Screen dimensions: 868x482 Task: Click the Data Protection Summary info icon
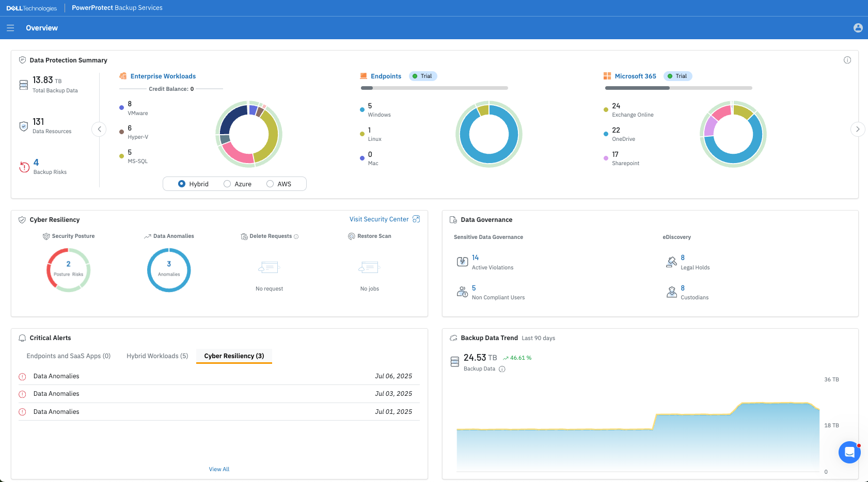pyautogui.click(x=847, y=60)
